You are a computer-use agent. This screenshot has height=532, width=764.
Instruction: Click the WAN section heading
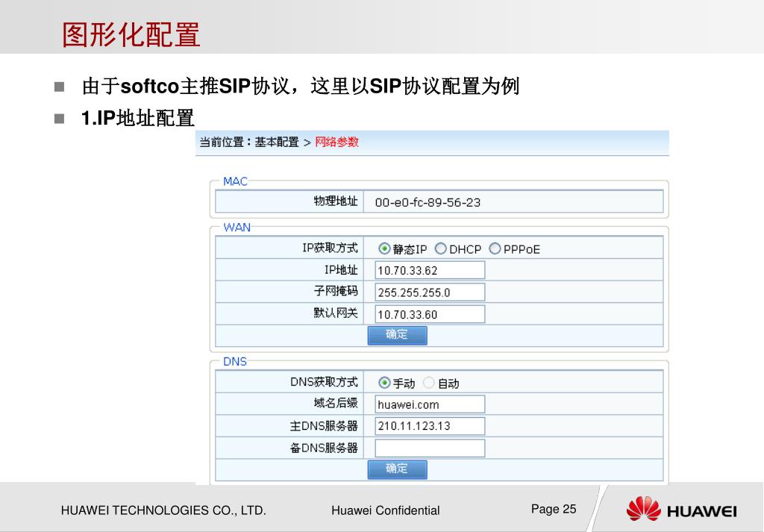click(237, 227)
